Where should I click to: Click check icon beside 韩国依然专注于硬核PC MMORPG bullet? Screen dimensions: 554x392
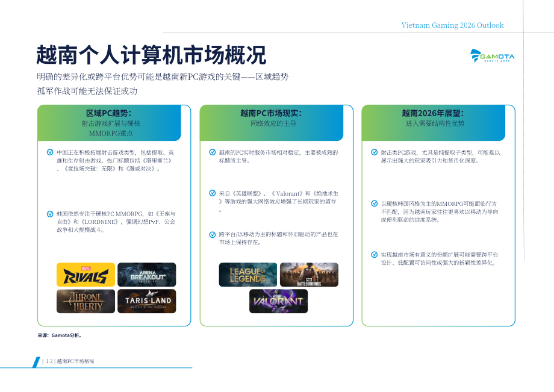[50, 214]
